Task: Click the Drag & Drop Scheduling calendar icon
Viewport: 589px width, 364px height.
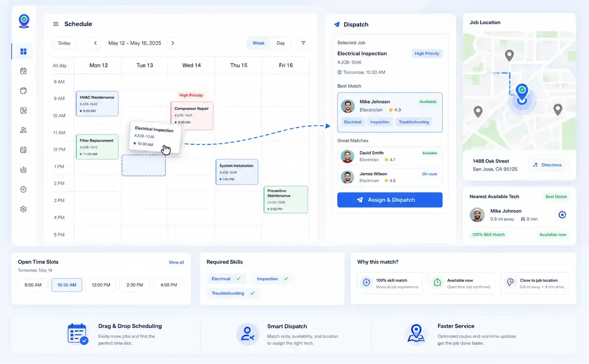Action: tap(78, 334)
